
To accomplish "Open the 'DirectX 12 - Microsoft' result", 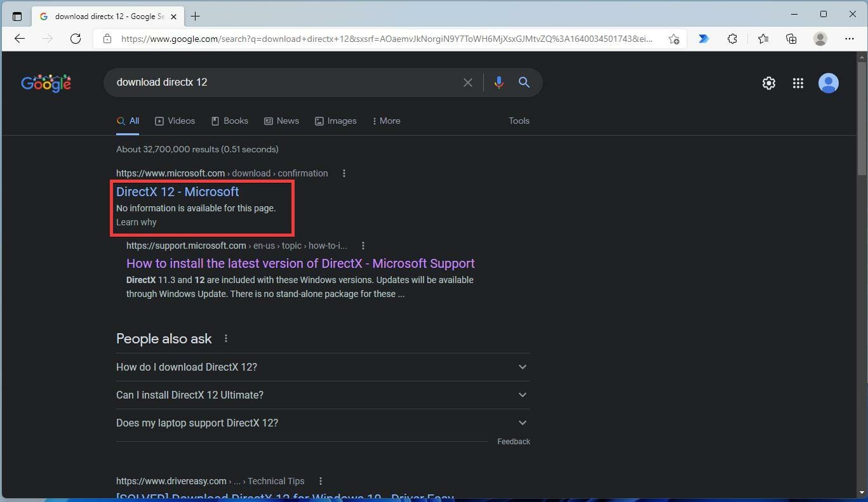I will 177,191.
